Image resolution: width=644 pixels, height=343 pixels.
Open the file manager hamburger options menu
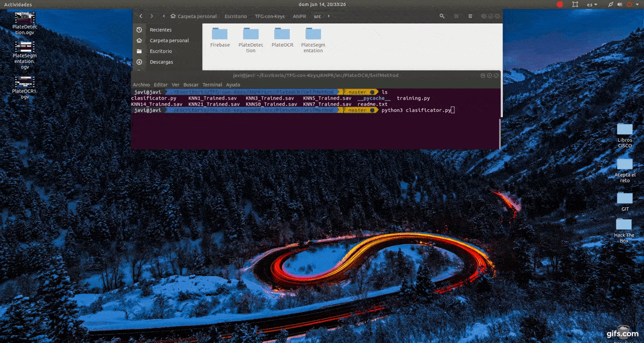point(471,16)
